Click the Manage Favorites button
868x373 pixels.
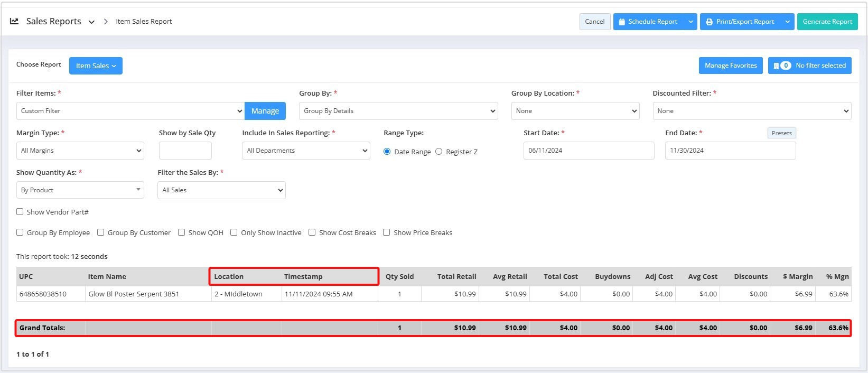click(731, 66)
